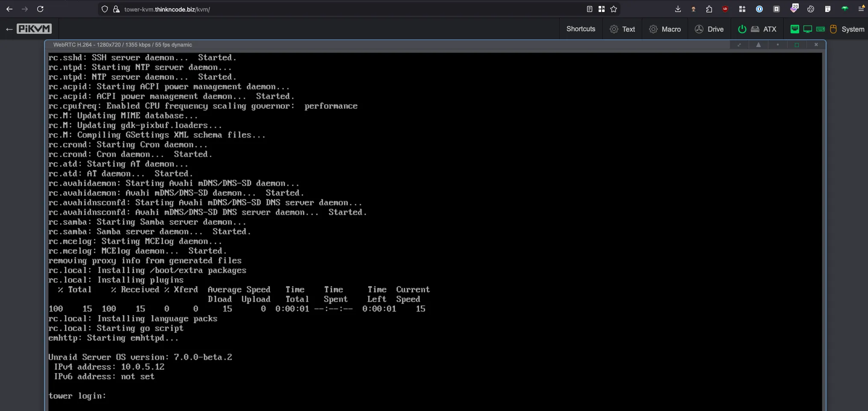This screenshot has height=411, width=868.
Task: Toggle reader view in address bar
Action: click(590, 9)
